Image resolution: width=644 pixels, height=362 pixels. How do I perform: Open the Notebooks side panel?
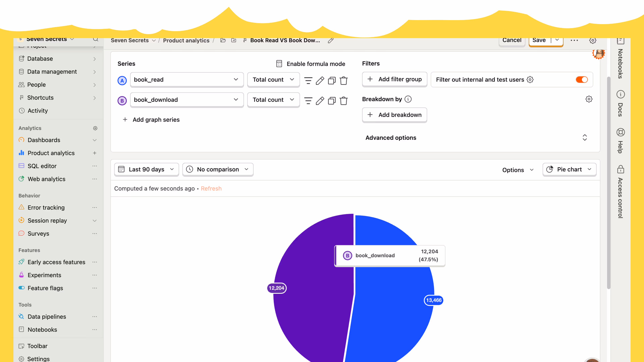pos(620,59)
